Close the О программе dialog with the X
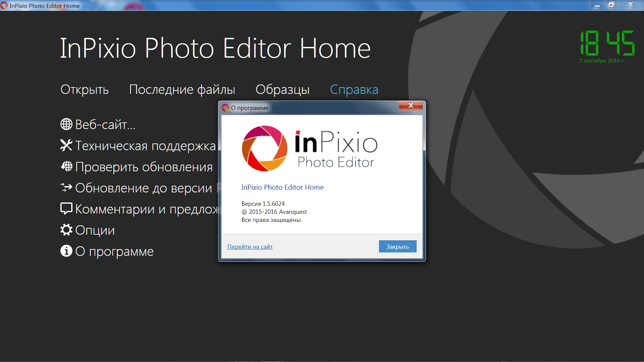 [411, 106]
